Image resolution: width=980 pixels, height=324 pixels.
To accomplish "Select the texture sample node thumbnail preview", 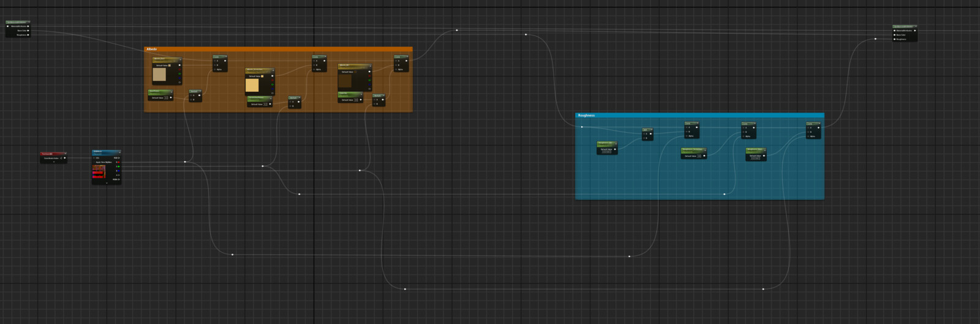I will tap(99, 171).
